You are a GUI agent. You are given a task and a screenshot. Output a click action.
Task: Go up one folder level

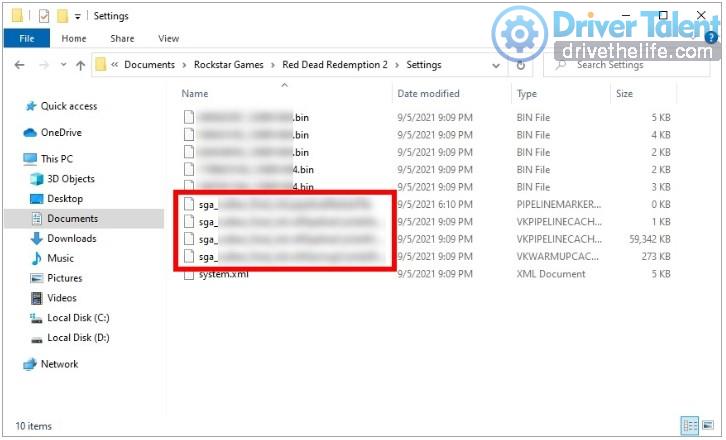tap(81, 65)
